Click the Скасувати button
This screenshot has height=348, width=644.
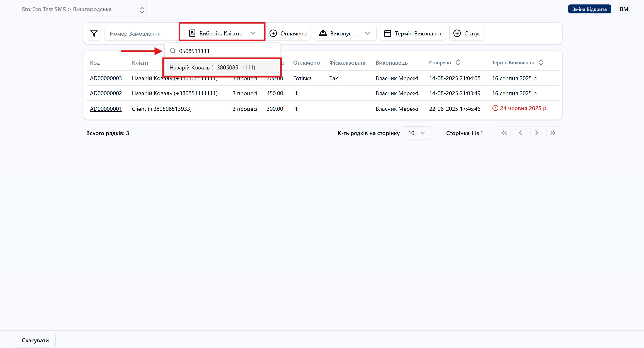[35, 340]
